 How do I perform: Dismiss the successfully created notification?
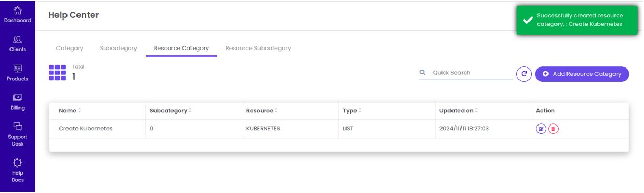[577, 20]
